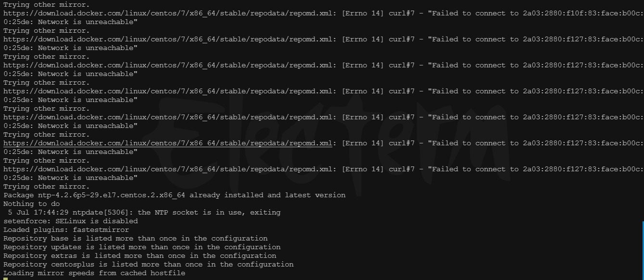Click 'Loading mirror speeds from cached hostfile' line
Screen dimensions: 644x280
[94, 273]
